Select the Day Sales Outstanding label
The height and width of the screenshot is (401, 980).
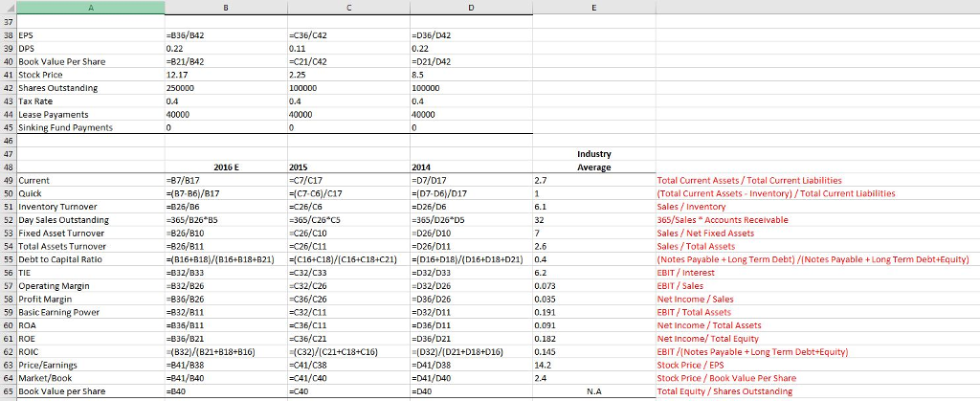pyautogui.click(x=91, y=220)
